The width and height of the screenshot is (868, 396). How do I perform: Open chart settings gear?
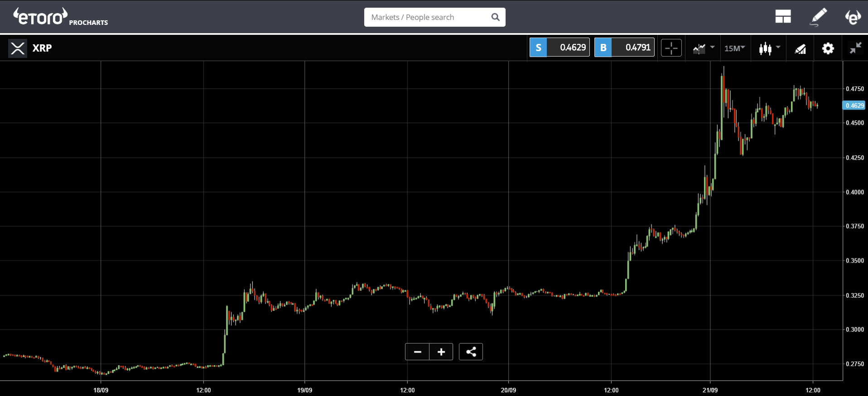point(828,48)
